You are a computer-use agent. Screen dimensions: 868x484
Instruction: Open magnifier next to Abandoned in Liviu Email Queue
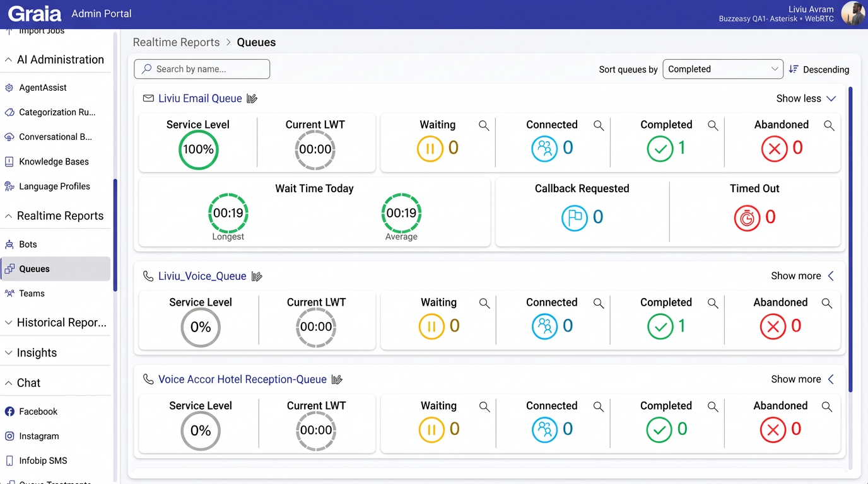click(x=829, y=125)
